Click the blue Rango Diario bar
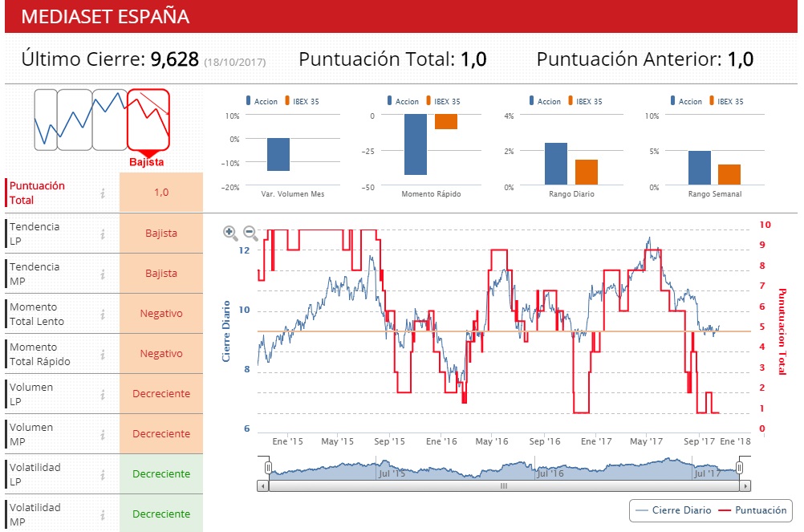The height and width of the screenshot is (532, 804). pos(556,164)
